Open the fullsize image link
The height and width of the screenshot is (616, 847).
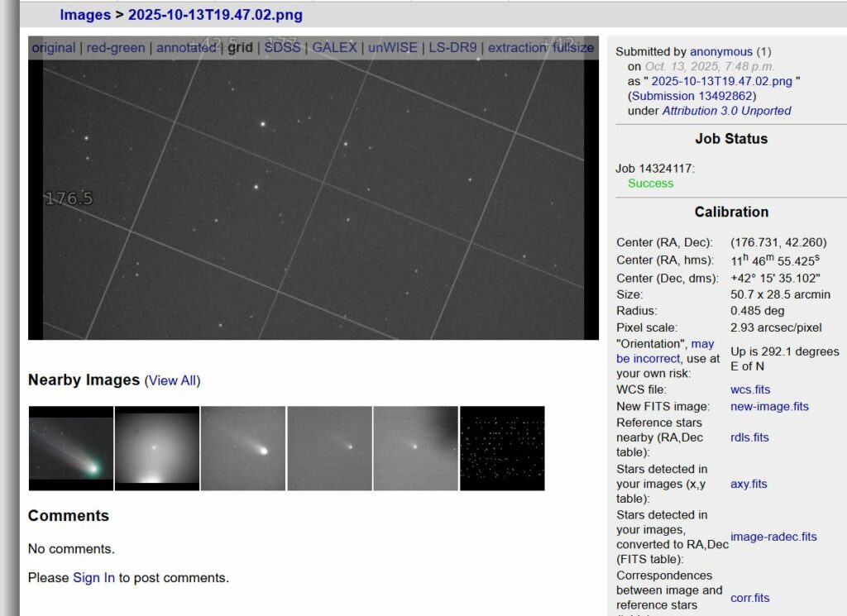click(573, 48)
